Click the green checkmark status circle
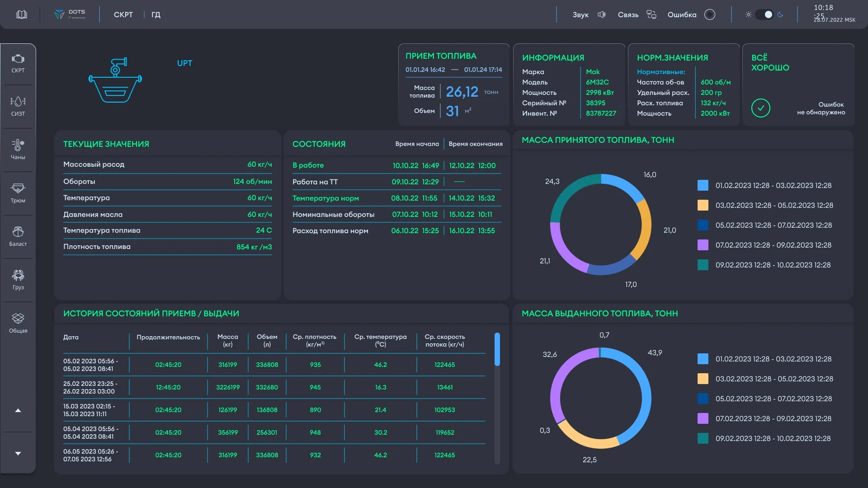This screenshot has width=868, height=488. [760, 108]
